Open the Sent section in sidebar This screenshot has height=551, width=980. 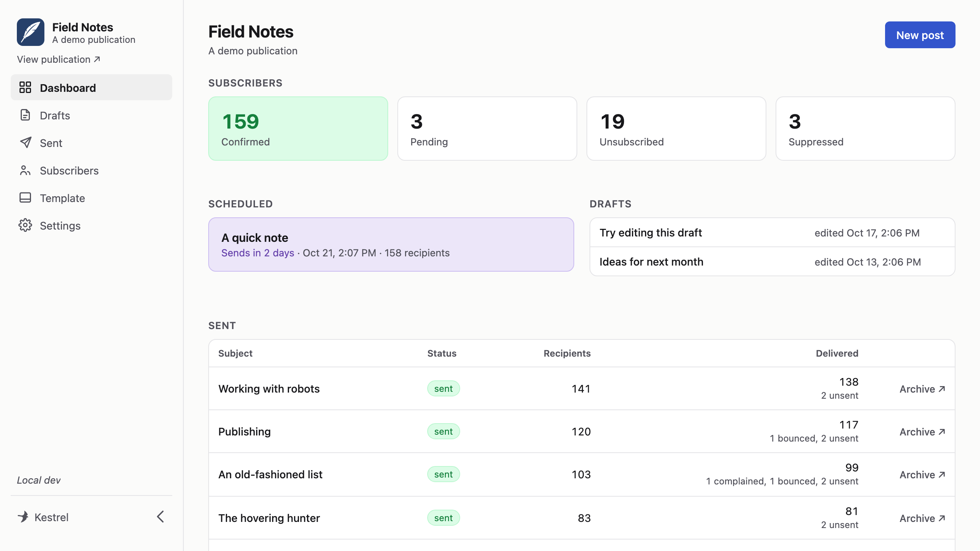click(x=91, y=143)
